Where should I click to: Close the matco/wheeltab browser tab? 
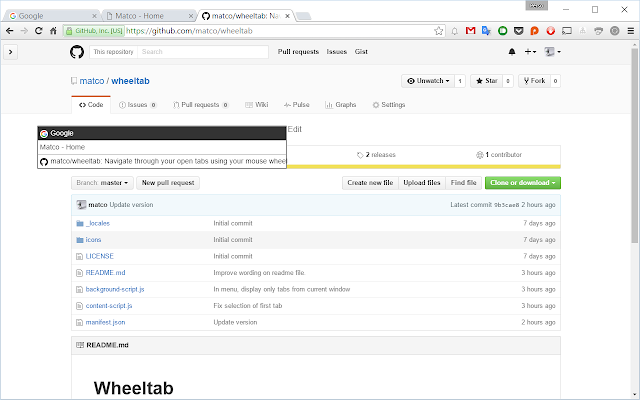[287, 16]
